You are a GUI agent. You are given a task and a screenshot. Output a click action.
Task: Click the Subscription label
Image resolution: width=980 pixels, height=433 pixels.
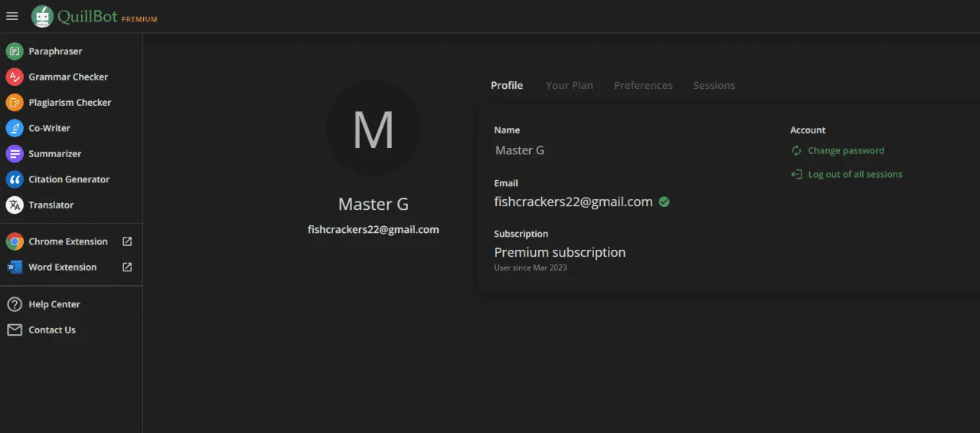[x=521, y=234]
